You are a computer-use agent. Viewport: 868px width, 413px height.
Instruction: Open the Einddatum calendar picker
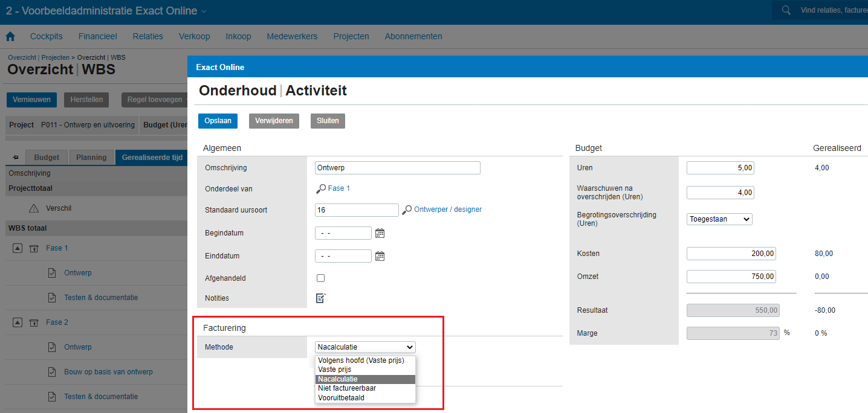(x=380, y=256)
